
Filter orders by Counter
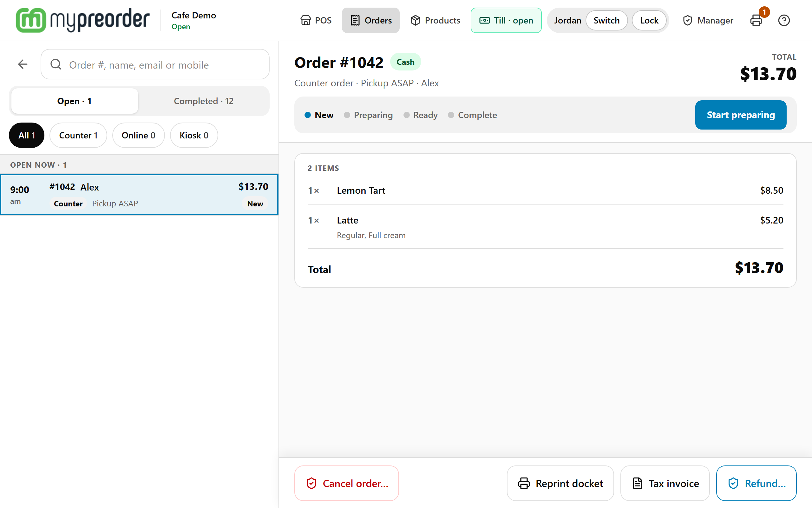78,135
